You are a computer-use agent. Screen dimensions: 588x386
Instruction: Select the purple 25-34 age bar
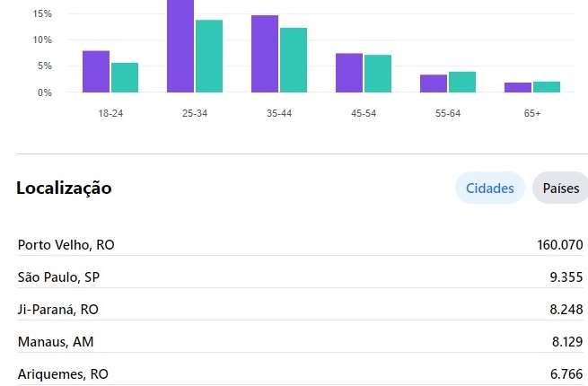click(x=180, y=47)
